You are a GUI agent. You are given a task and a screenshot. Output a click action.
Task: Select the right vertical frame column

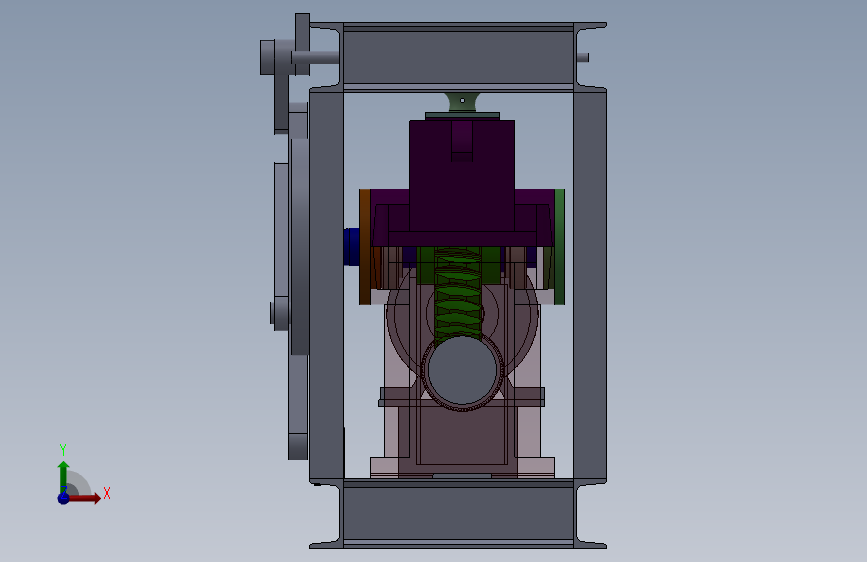[590, 285]
